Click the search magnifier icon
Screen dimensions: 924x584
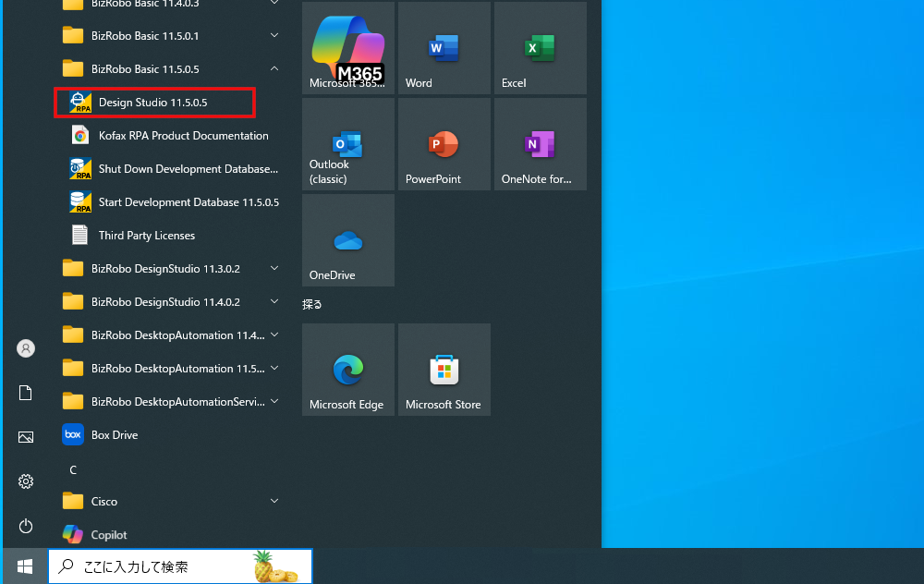click(66, 566)
